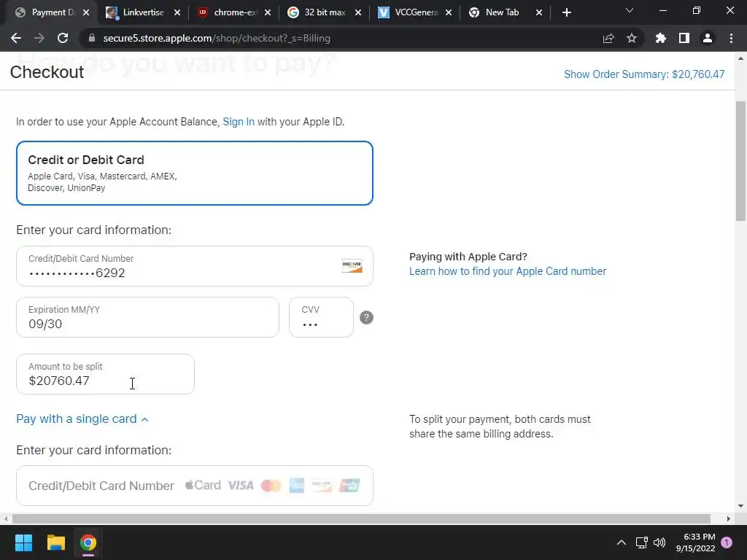Close the 32 bit max tab
Image resolution: width=747 pixels, height=560 pixels.
click(358, 12)
